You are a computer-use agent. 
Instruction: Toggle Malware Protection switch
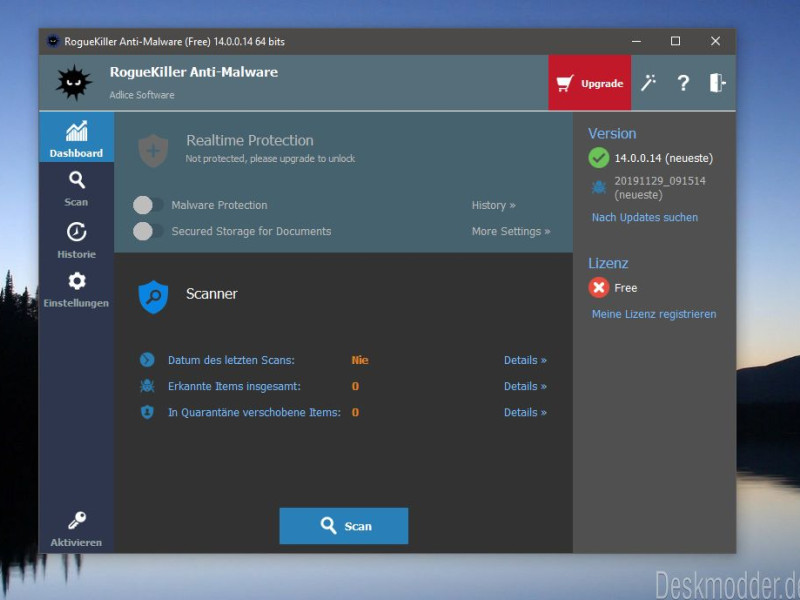click(x=148, y=205)
